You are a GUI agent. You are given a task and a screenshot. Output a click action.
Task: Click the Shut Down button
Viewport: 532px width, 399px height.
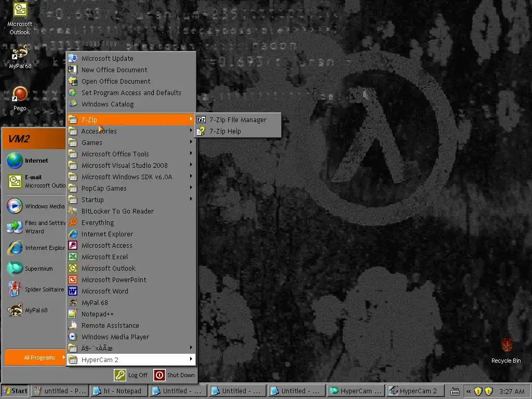pyautogui.click(x=174, y=375)
